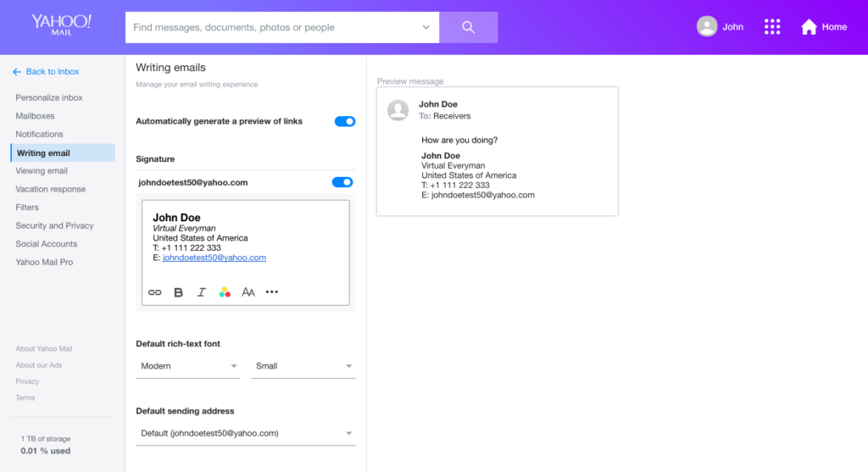Toggle italic formatting in signature toolbar

click(x=201, y=292)
